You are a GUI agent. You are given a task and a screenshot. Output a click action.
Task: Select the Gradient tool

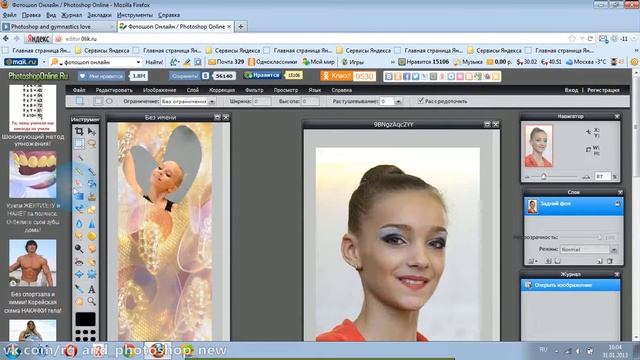(79, 196)
